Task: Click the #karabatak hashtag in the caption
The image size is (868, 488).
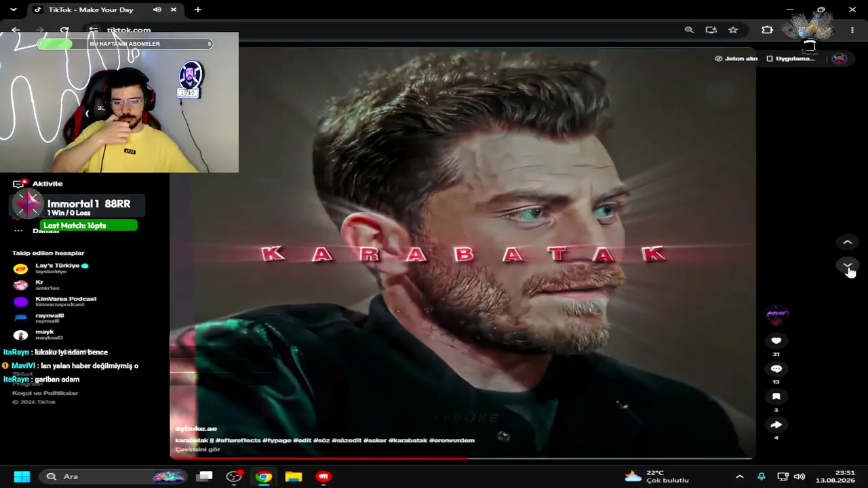Action: (408, 441)
